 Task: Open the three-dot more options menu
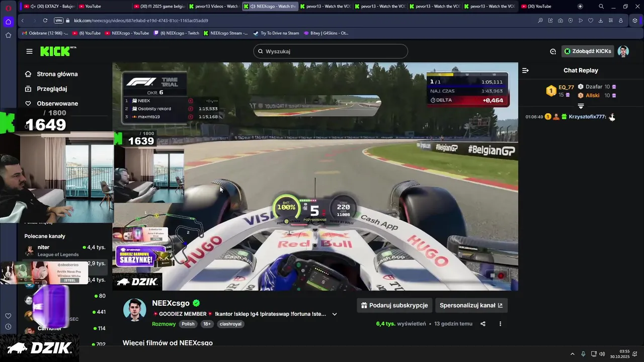coord(500,324)
